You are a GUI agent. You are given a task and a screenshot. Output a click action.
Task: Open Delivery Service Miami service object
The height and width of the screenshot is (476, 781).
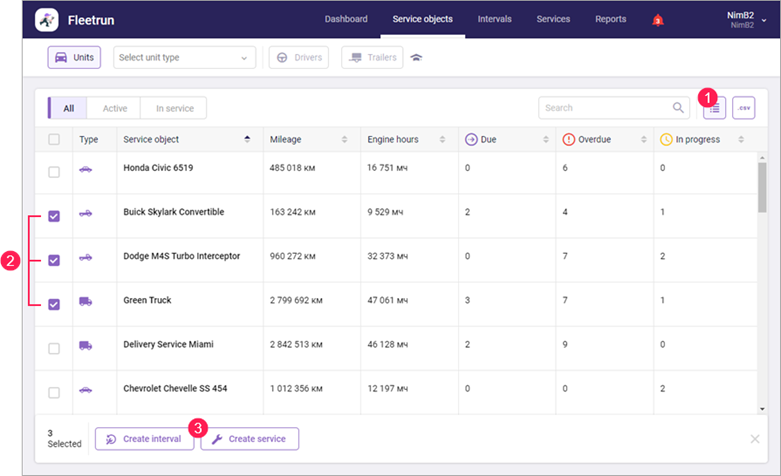pyautogui.click(x=168, y=344)
